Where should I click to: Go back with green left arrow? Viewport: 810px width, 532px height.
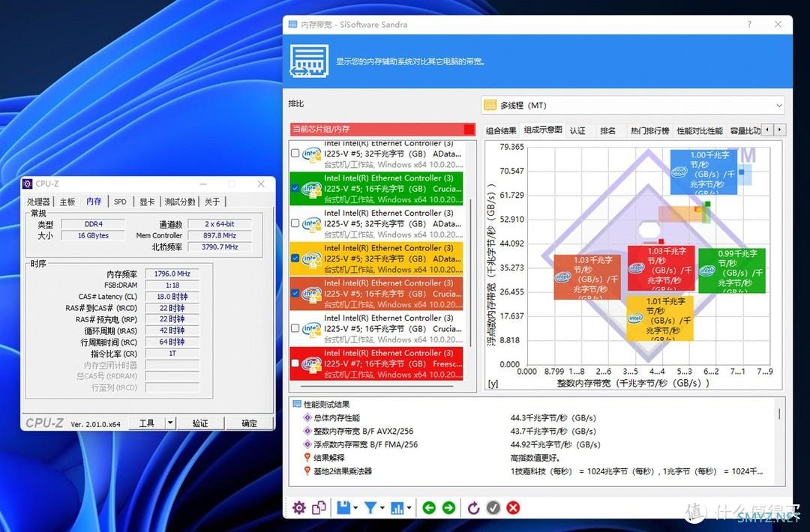click(x=429, y=508)
